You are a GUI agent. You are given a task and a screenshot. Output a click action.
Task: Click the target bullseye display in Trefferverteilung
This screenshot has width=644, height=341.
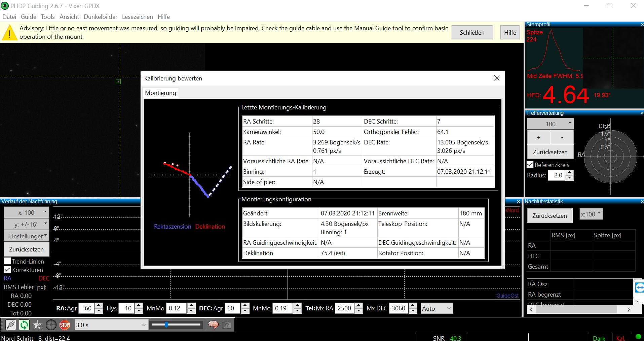tap(610, 157)
